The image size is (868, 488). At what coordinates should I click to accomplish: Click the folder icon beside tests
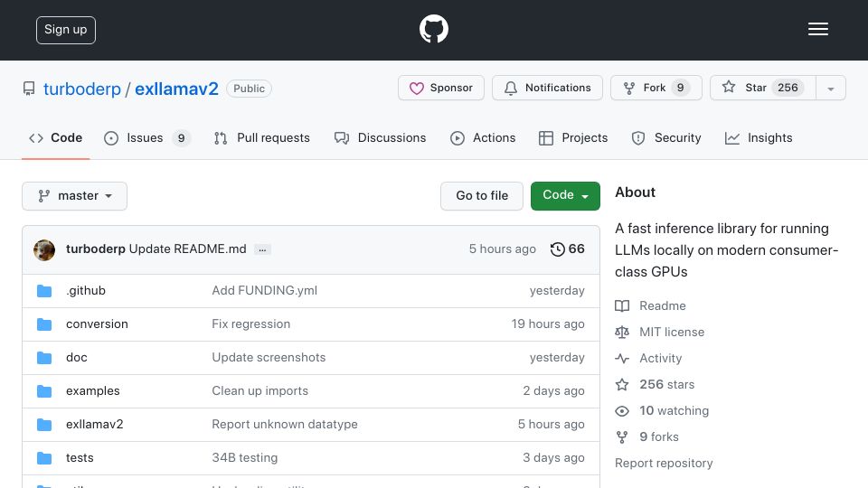(x=44, y=458)
